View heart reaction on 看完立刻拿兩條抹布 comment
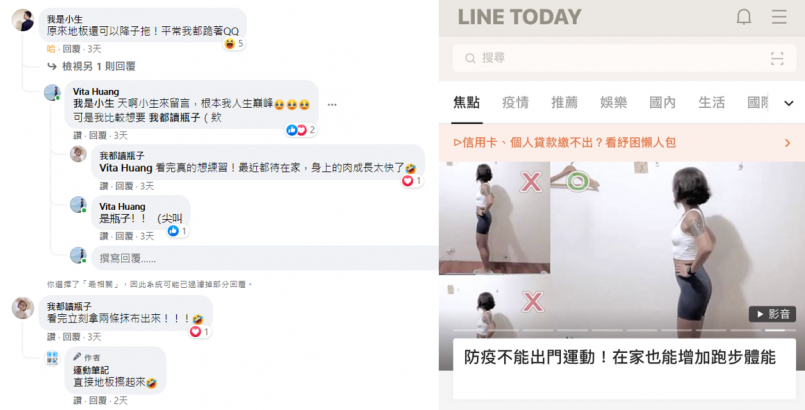The width and height of the screenshot is (805, 410). coord(200,331)
